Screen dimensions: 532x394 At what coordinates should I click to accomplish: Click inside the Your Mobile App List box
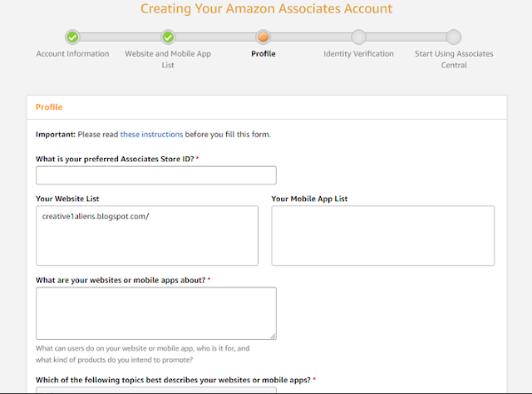pyautogui.click(x=383, y=235)
